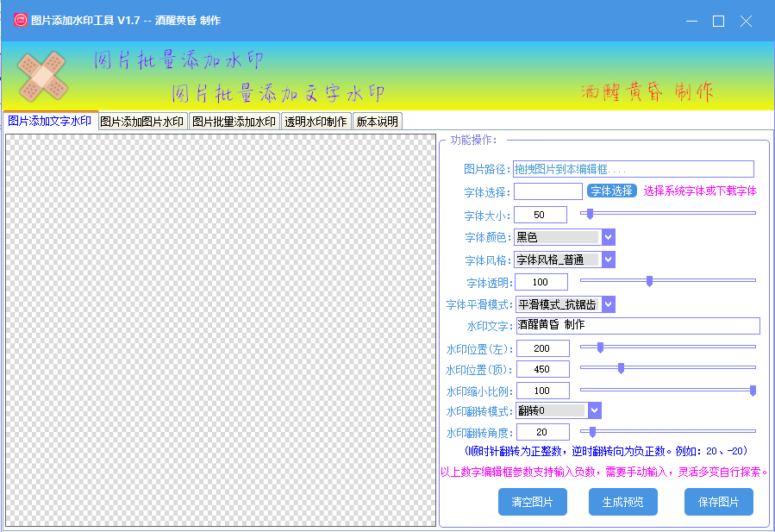775x532 pixels.
Task: Click the 保存图片 button
Action: click(718, 502)
